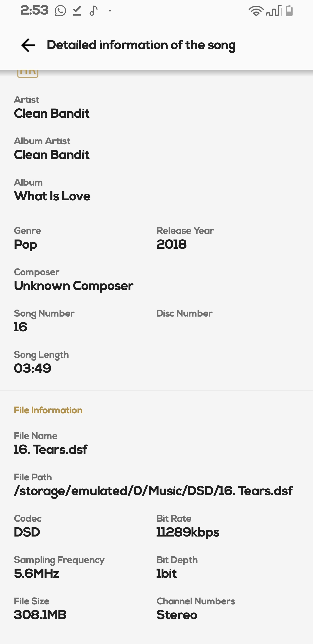Tap the battery status icon
This screenshot has width=313, height=644.
click(289, 11)
